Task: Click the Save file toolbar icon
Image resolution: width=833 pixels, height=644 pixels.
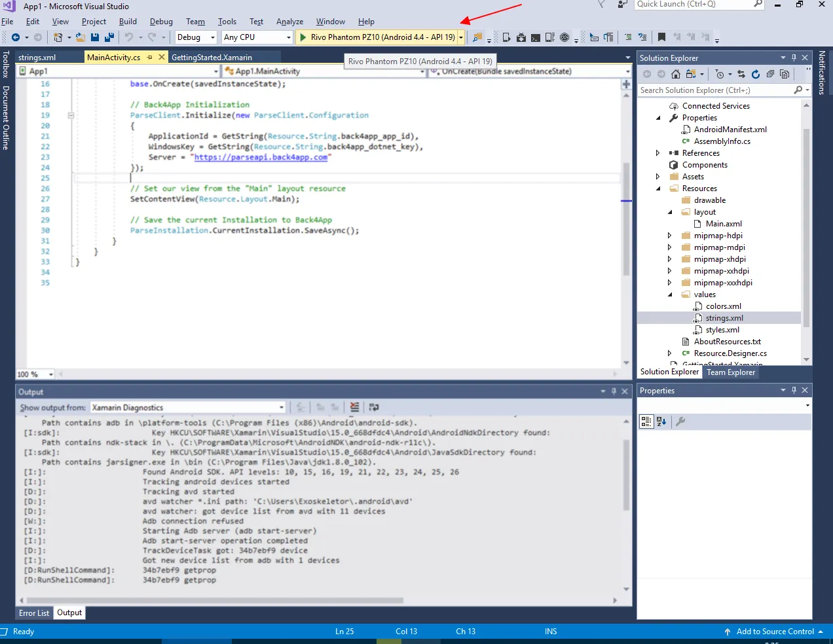Action: pos(95,37)
